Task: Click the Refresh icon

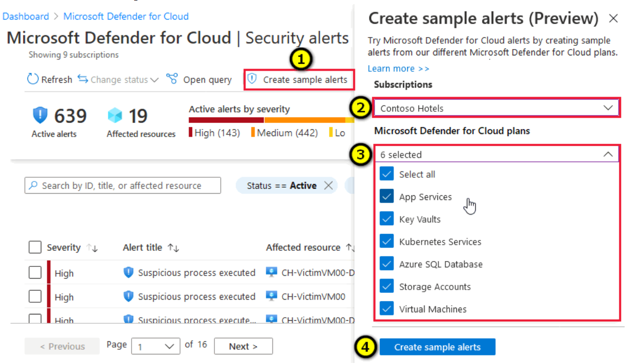Action: (x=33, y=79)
